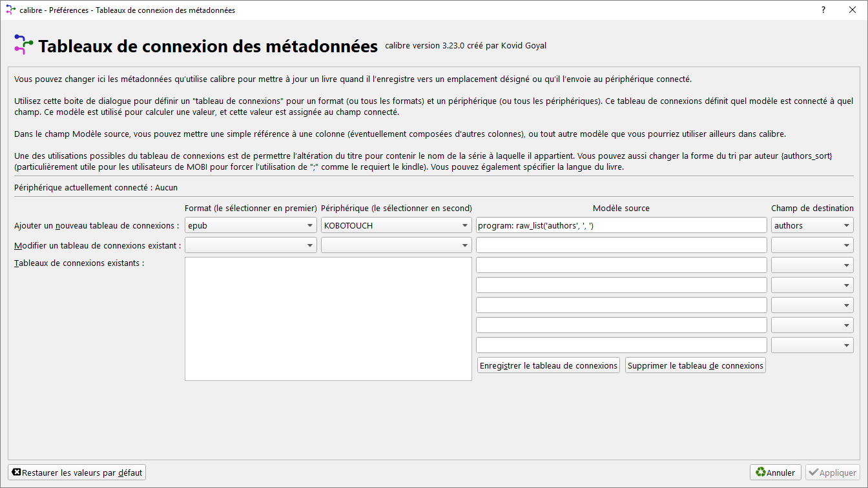868x488 pixels.
Task: Edit the raw_list authors source template field
Action: point(621,225)
